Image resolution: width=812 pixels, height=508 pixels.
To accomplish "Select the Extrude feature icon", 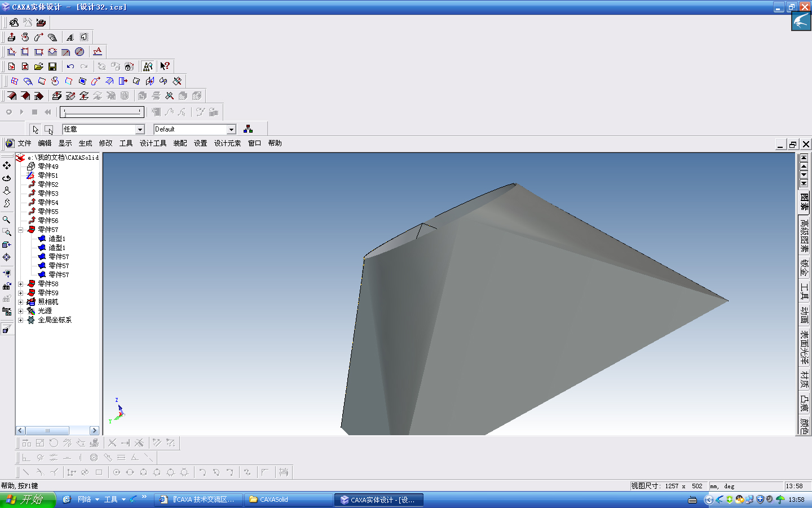I will 12,37.
